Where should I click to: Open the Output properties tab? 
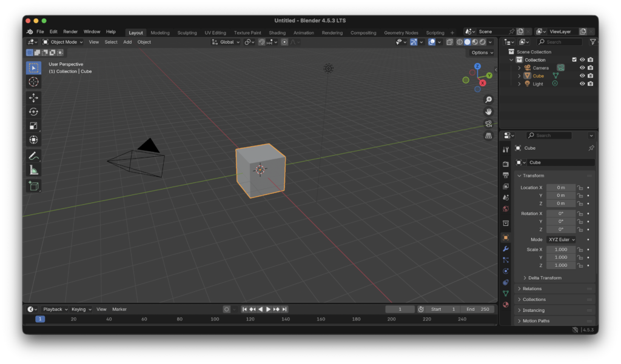[x=506, y=175]
